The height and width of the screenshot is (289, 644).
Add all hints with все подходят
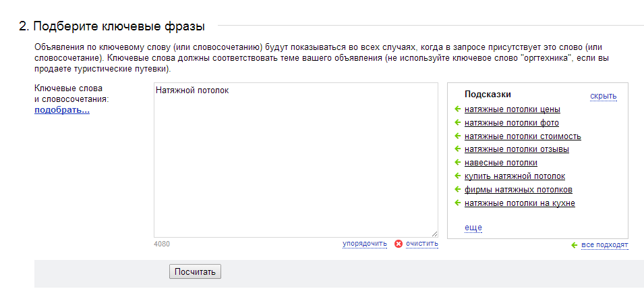[x=605, y=245]
